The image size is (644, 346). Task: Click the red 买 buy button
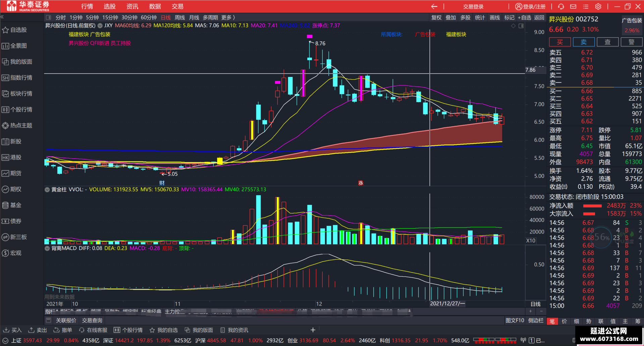[x=560, y=42]
